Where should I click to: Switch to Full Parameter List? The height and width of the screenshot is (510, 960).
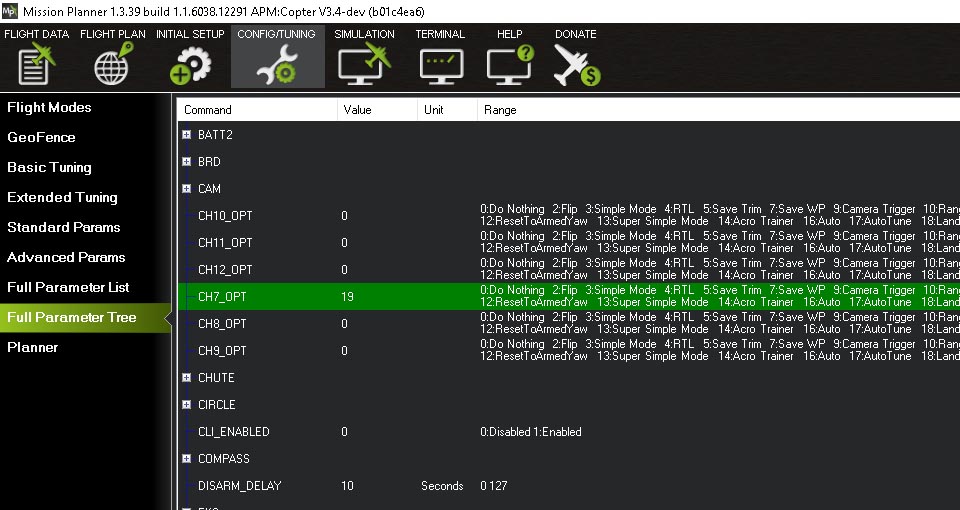pos(68,287)
